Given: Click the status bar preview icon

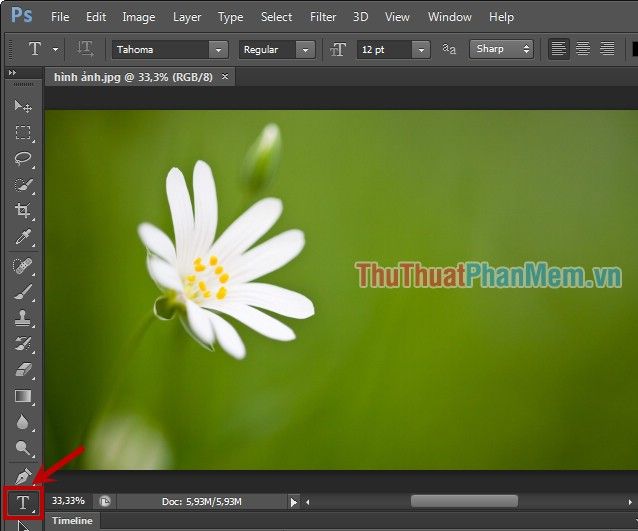Looking at the screenshot, I should pos(105,501).
